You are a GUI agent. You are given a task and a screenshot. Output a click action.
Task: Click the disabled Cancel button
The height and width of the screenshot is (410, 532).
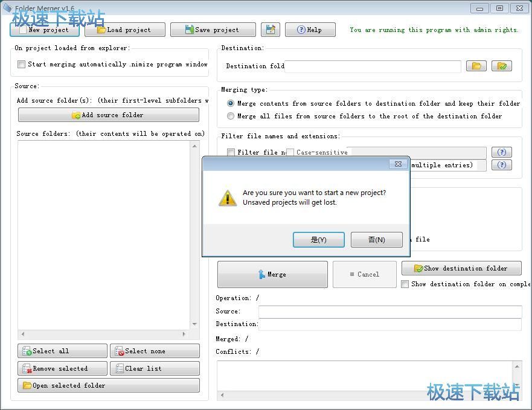tap(364, 274)
